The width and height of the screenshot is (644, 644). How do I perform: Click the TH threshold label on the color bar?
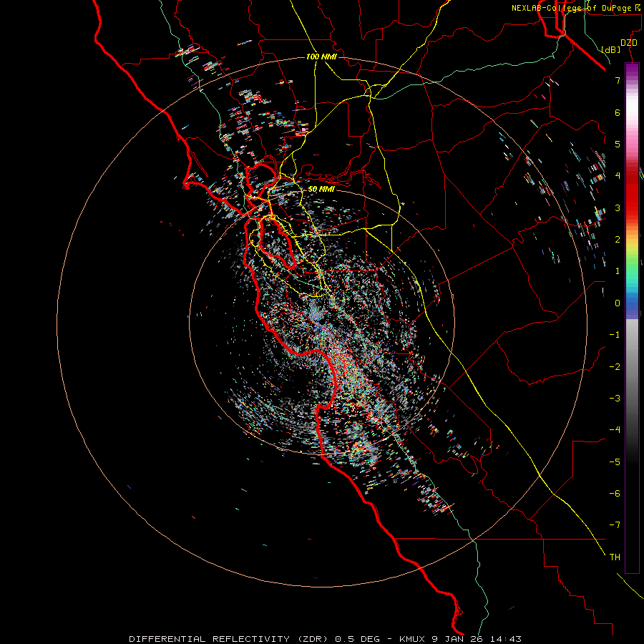tap(615, 557)
